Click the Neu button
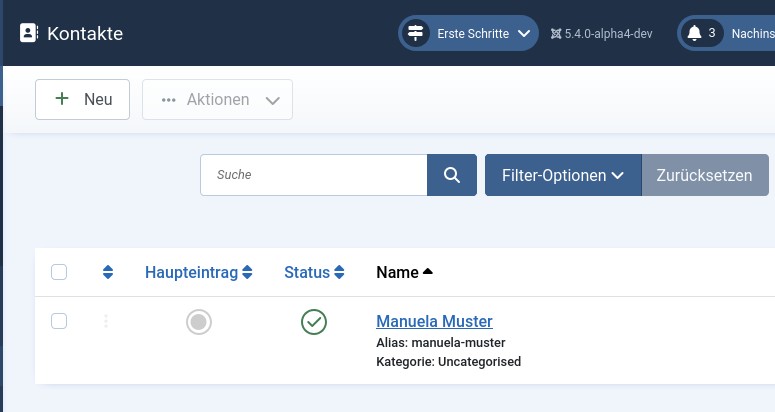Viewport: 775px width, 412px height. [x=82, y=99]
